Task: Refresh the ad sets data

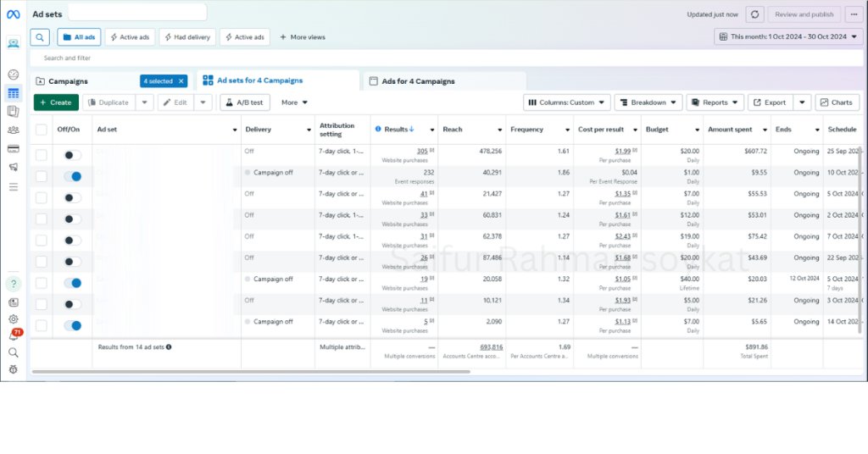Action: (x=754, y=14)
